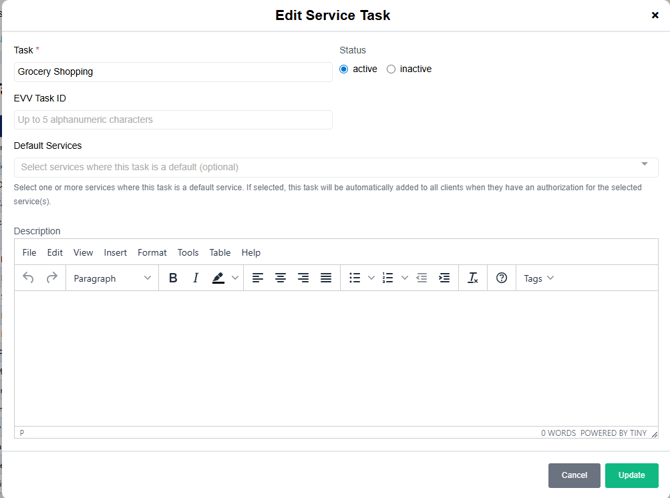Open the Tags dropdown in toolbar

(539, 278)
